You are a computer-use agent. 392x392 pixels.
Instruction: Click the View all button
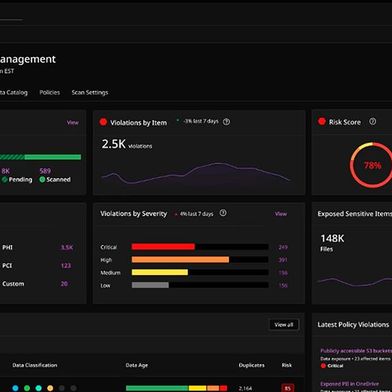pos(284,325)
